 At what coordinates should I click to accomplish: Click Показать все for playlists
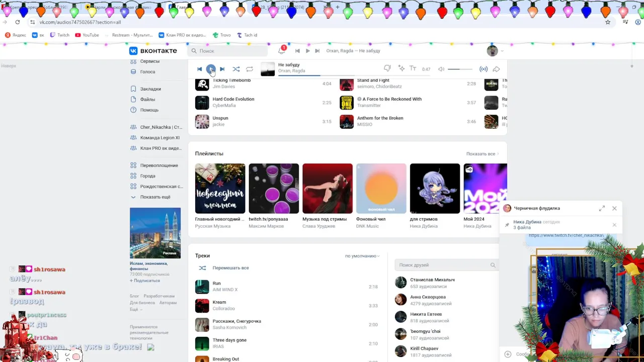coord(482,154)
